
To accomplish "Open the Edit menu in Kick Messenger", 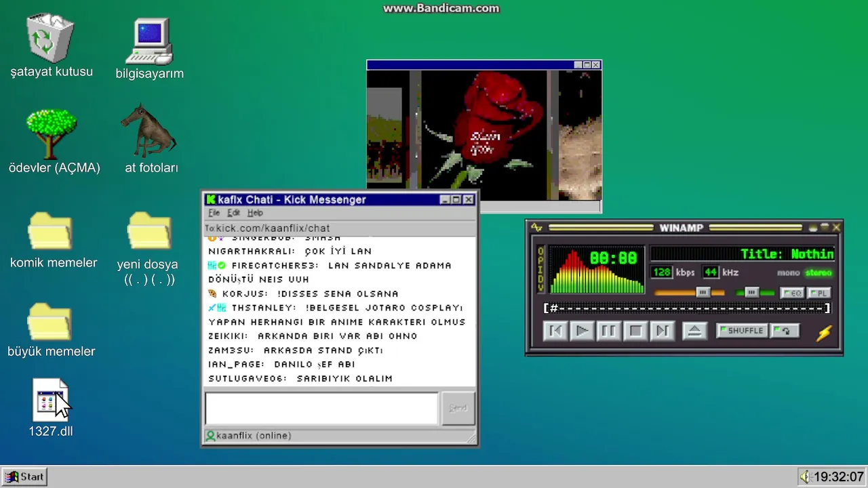I will (x=234, y=213).
